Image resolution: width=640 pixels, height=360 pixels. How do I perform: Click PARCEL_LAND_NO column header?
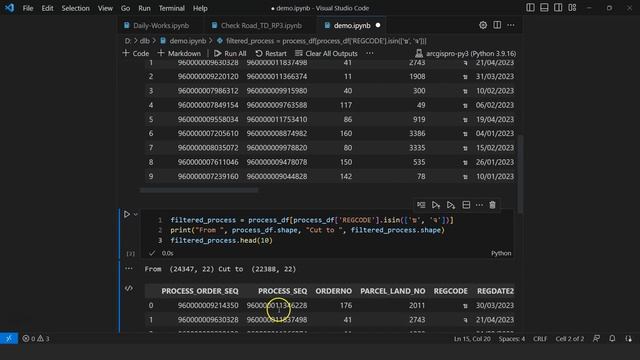[x=393, y=291]
